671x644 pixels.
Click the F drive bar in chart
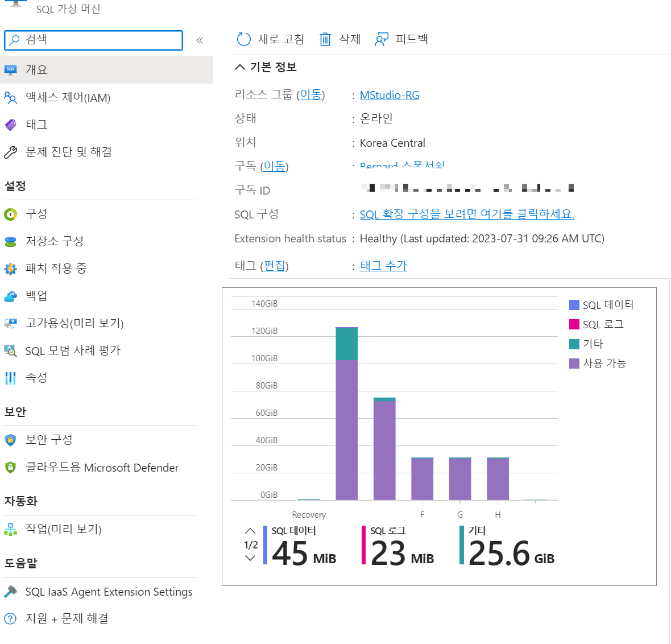click(x=422, y=478)
